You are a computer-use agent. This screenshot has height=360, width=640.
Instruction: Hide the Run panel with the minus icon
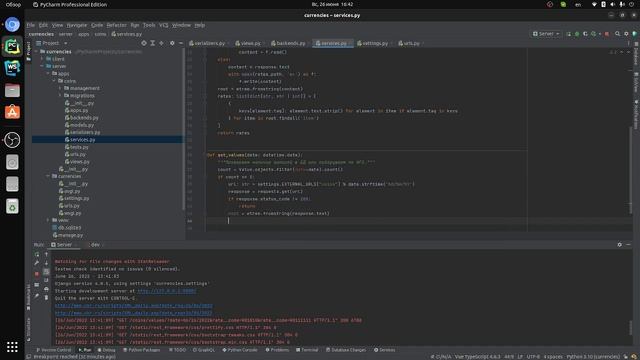coord(629,245)
